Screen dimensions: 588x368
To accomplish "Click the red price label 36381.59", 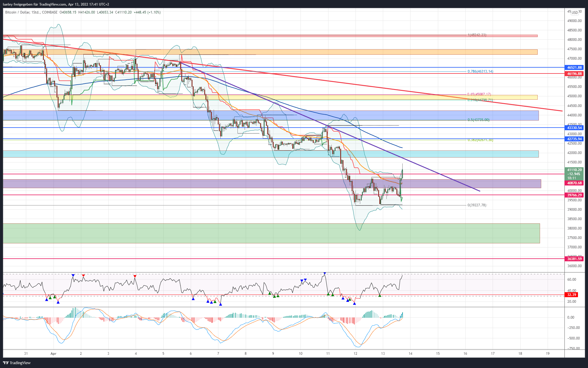I will pos(574,259).
